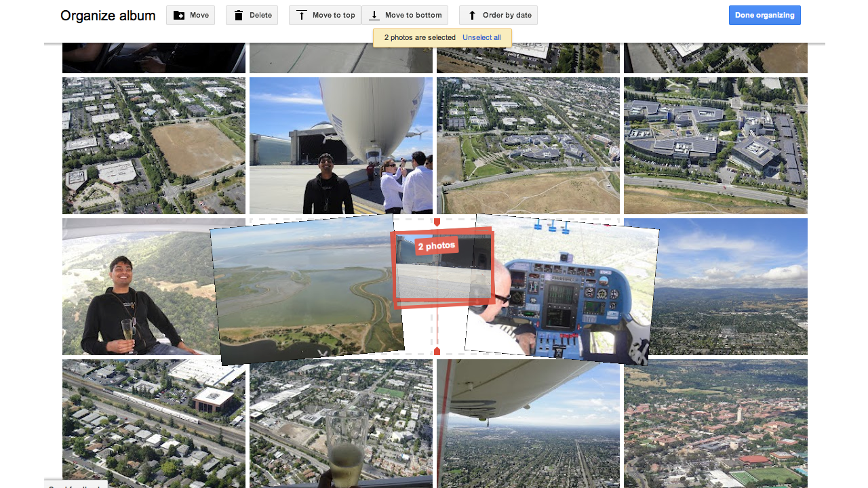Click the 2 photos are selected notification bar
Image resolution: width=868 pixels, height=488 pixels.
tap(420, 38)
